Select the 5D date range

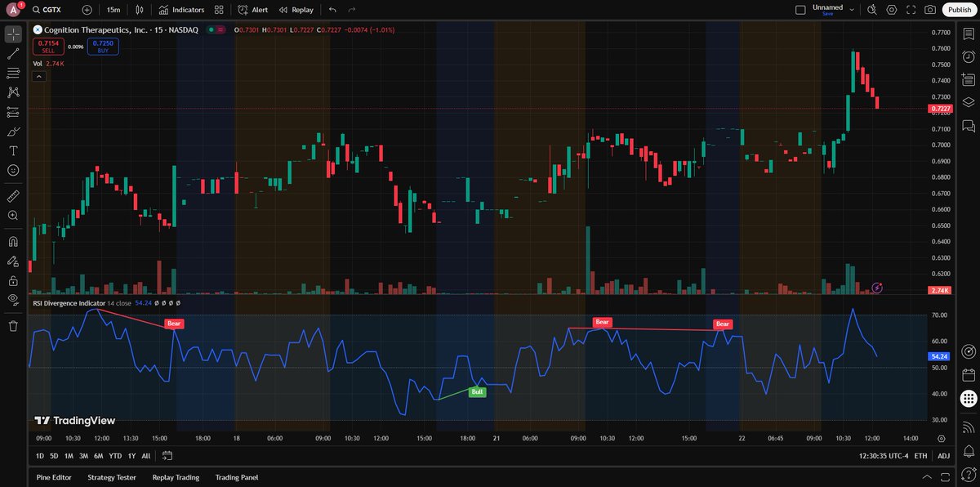[54, 456]
